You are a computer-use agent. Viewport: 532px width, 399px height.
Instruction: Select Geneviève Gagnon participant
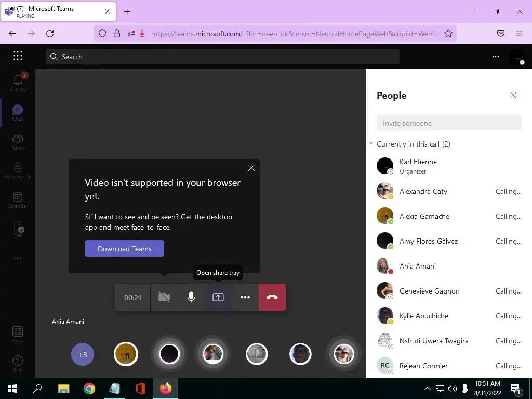[x=449, y=291]
